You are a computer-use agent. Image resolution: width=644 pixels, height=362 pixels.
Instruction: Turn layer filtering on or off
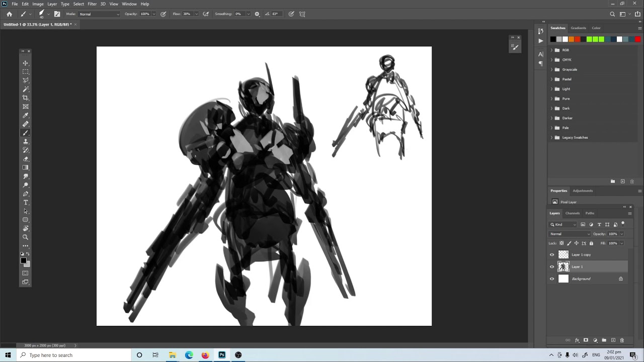(623, 224)
